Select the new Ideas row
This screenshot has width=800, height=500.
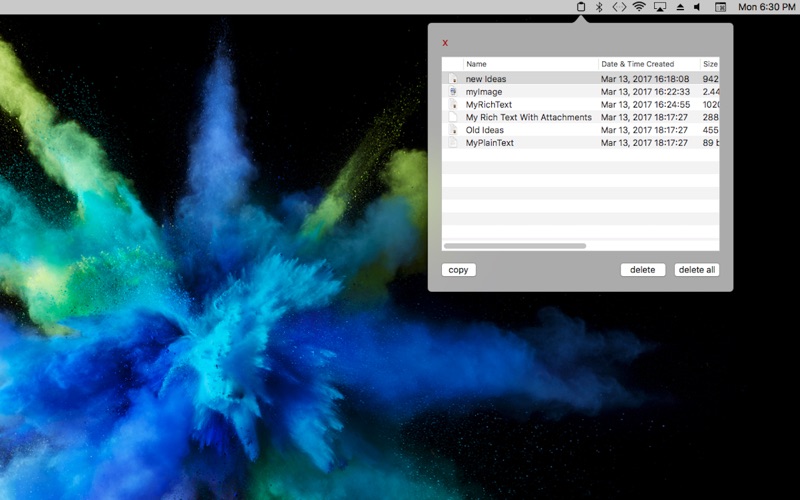point(581,79)
